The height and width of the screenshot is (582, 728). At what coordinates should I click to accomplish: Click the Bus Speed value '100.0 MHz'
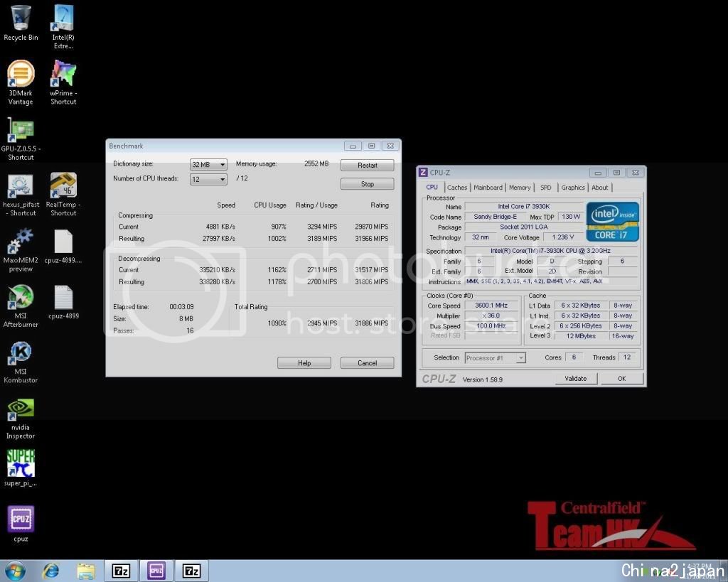(491, 325)
